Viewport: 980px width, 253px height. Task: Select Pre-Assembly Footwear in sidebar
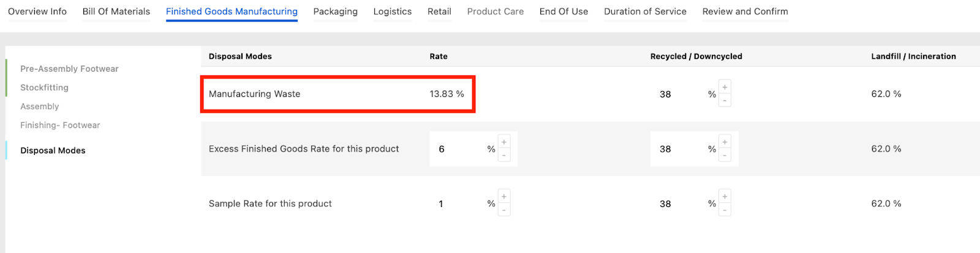(69, 69)
